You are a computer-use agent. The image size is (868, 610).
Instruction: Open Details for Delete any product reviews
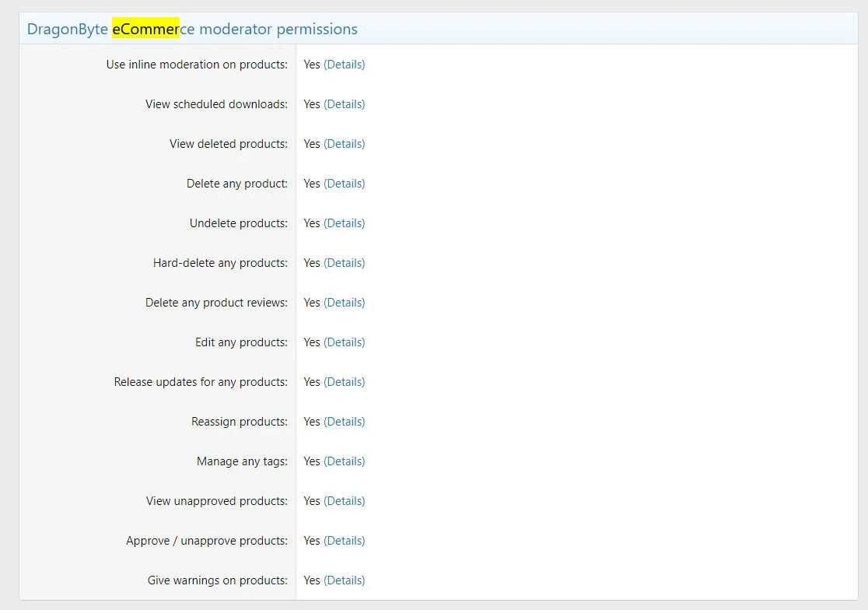[x=344, y=303]
